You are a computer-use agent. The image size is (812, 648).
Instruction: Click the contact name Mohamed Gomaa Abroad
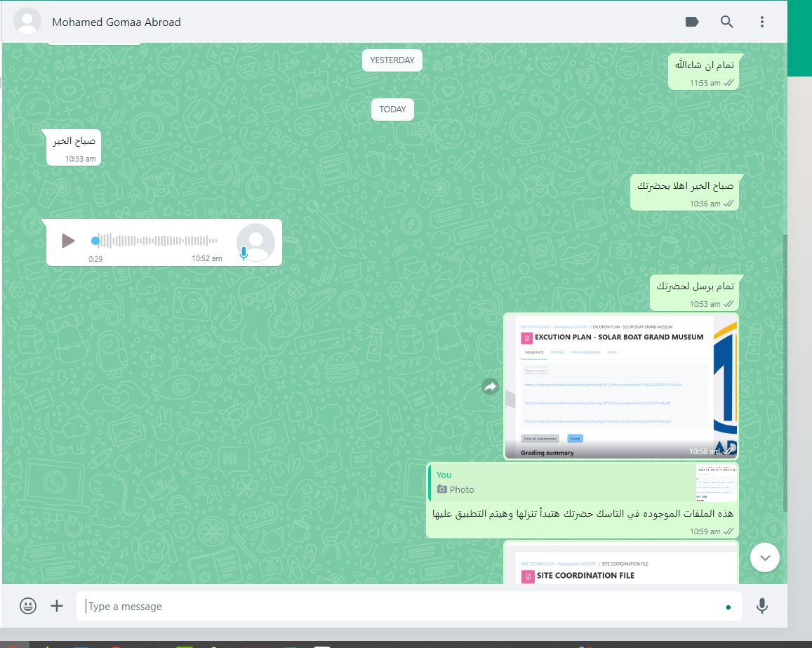coord(117,22)
